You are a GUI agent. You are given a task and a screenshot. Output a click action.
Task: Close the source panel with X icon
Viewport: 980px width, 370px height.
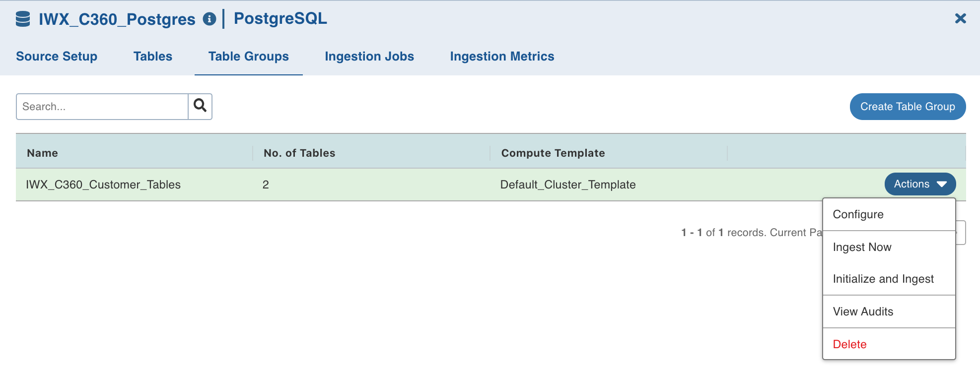(x=960, y=19)
